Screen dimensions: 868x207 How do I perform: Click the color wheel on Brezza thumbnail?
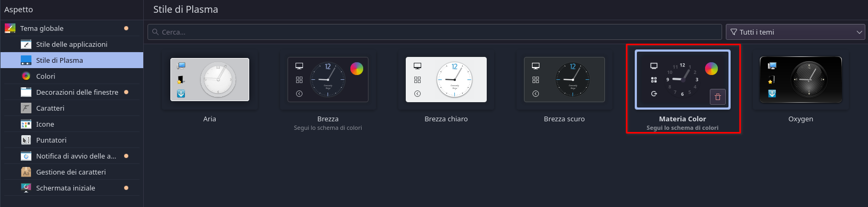tap(357, 69)
